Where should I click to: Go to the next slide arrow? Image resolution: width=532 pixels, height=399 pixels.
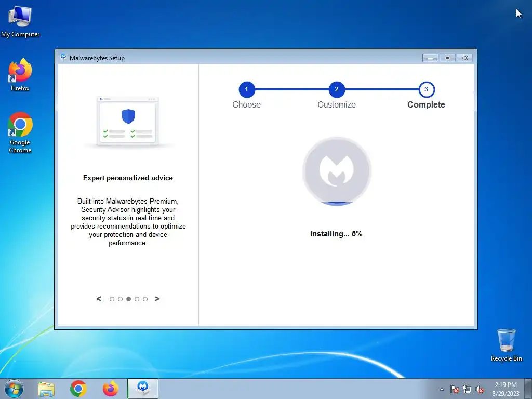[x=157, y=299]
